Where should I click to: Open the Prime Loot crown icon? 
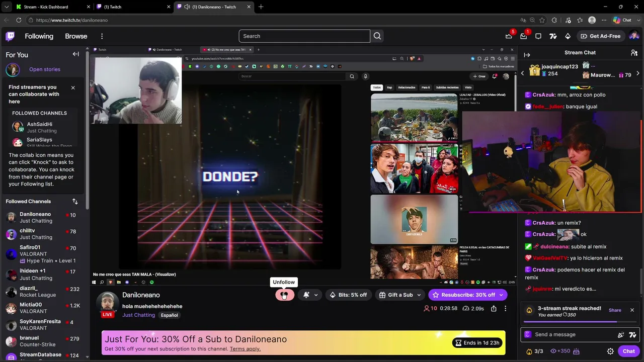[x=509, y=36]
